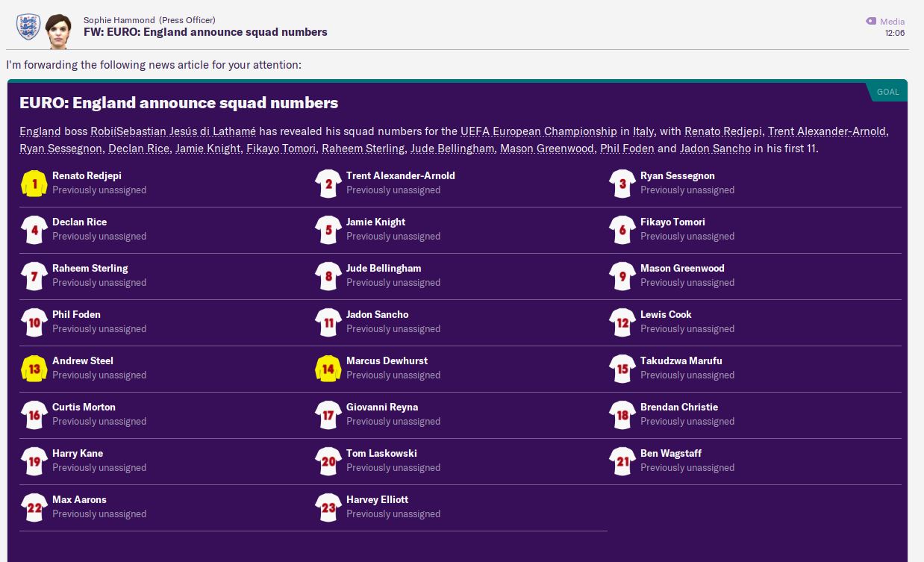
Task: Open Takudzwa Marufu's entry in the list
Action: [681, 361]
